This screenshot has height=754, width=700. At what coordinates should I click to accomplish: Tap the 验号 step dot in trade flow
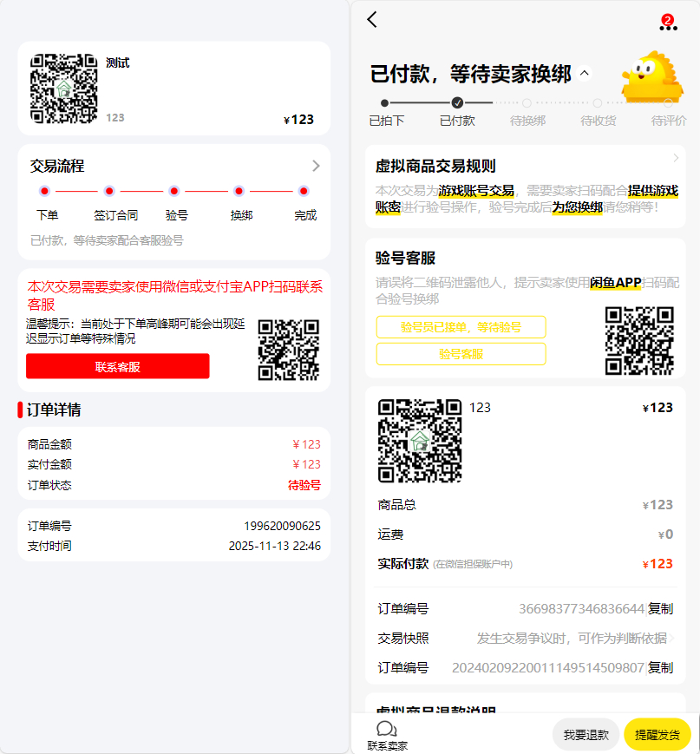173,190
